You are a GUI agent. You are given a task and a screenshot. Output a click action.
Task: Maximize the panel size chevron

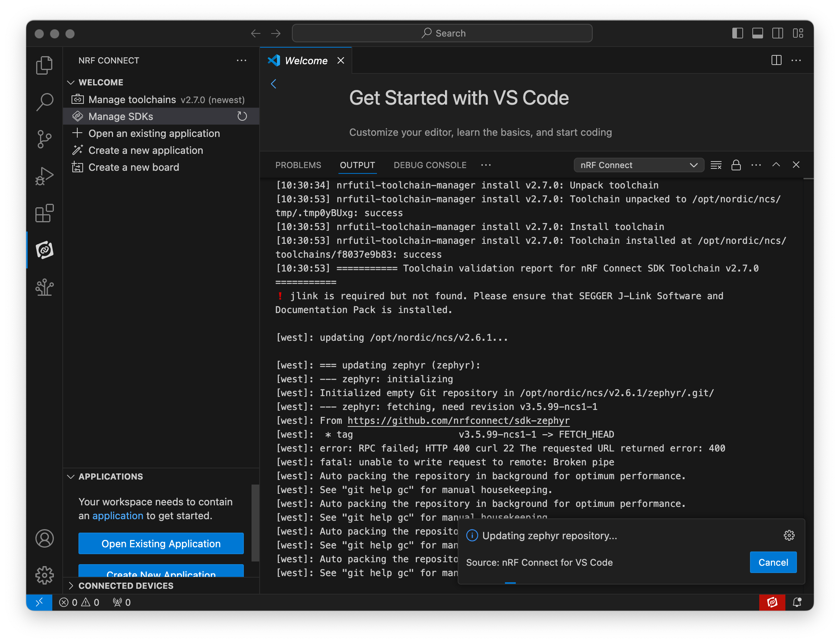coord(776,165)
